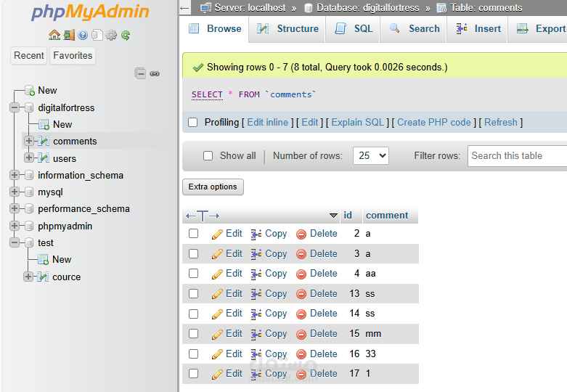Sort by the comment column header

click(x=387, y=216)
